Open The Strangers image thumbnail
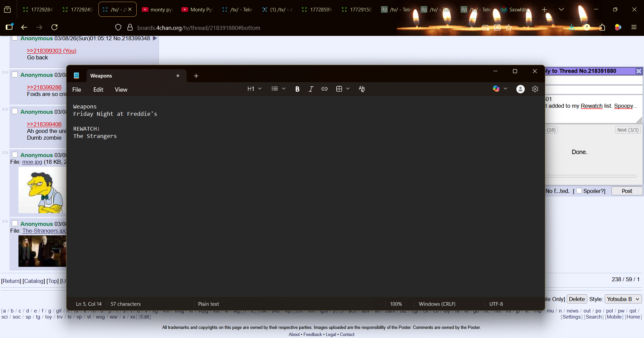 42,251
